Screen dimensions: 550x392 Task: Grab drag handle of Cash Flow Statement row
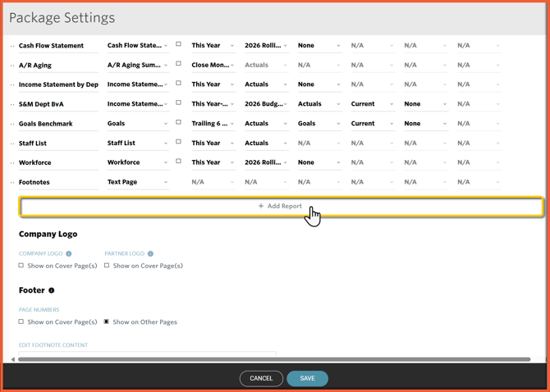pos(12,46)
